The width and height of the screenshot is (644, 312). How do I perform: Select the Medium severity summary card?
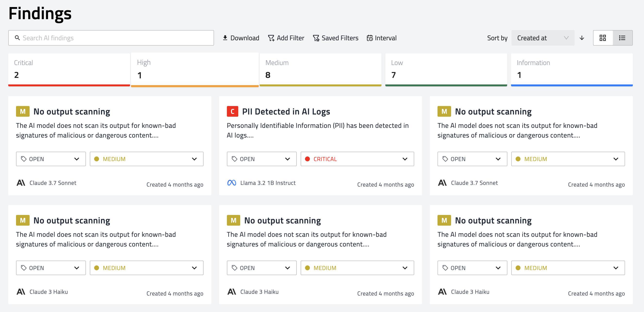coord(320,69)
